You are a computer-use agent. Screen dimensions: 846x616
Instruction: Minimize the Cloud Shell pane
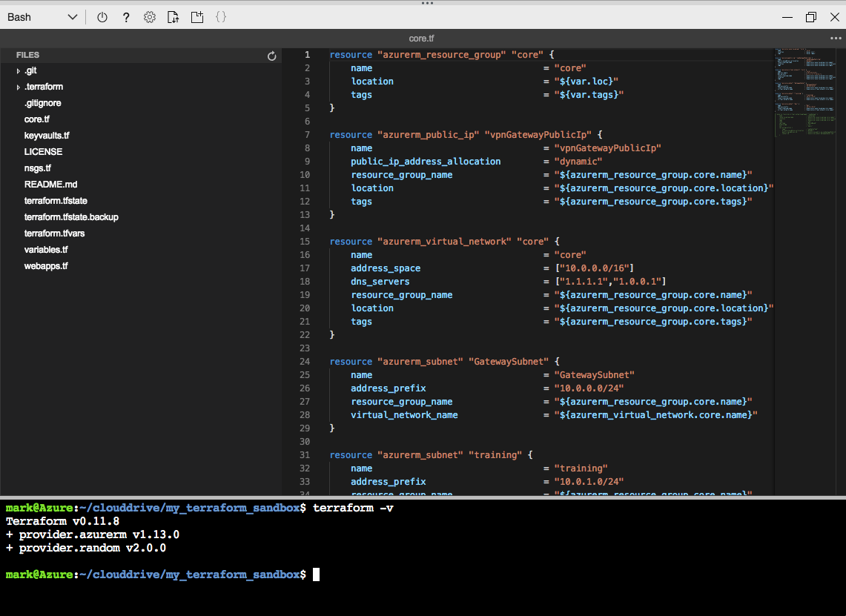(787, 17)
